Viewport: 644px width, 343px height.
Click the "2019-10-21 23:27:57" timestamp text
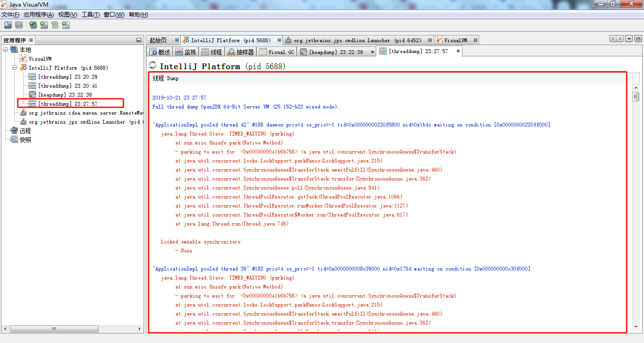179,98
